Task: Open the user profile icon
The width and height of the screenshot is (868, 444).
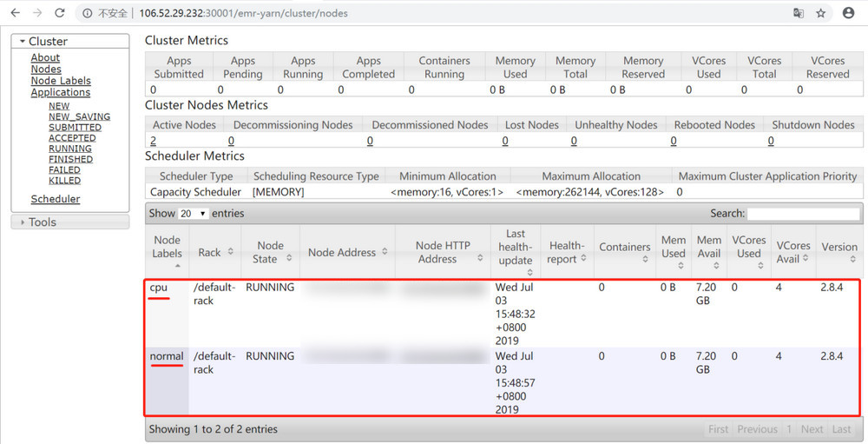Action: pos(849,13)
